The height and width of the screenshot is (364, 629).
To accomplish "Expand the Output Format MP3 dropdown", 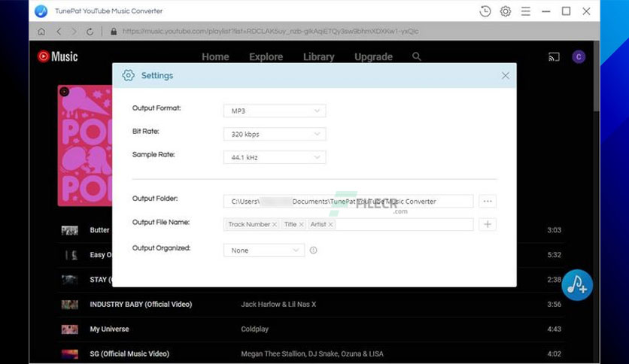I will coord(275,111).
